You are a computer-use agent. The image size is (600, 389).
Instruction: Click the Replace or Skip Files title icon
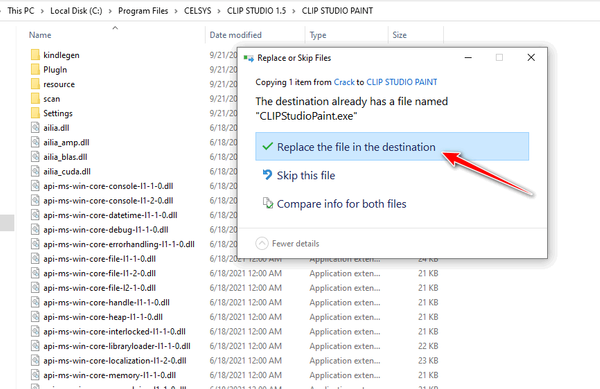(249, 58)
